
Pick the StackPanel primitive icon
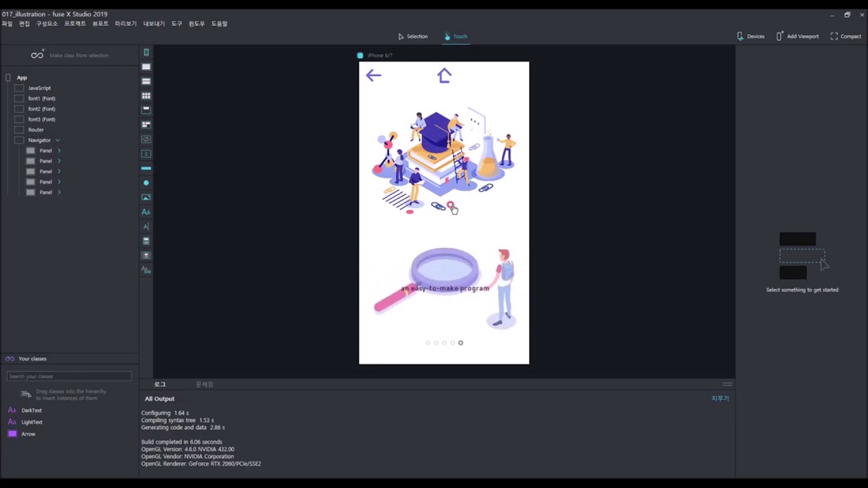146,81
